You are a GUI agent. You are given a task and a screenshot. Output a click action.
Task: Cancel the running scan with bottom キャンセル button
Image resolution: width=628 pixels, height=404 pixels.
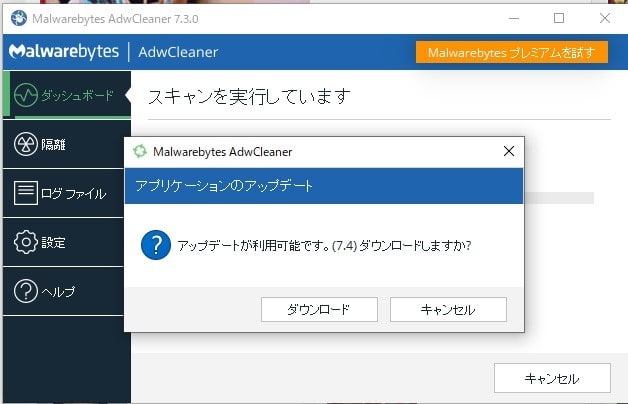coord(552,378)
